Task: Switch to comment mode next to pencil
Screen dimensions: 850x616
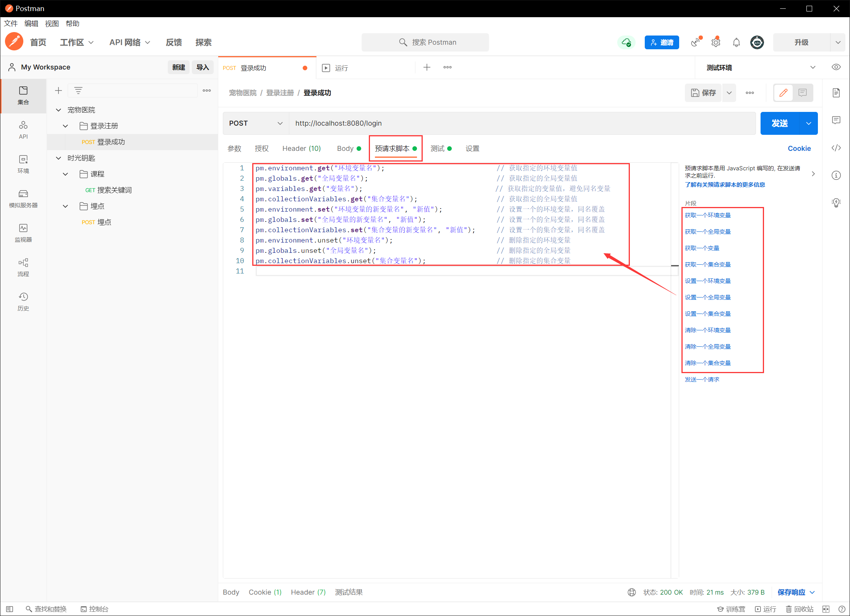Action: click(x=802, y=92)
